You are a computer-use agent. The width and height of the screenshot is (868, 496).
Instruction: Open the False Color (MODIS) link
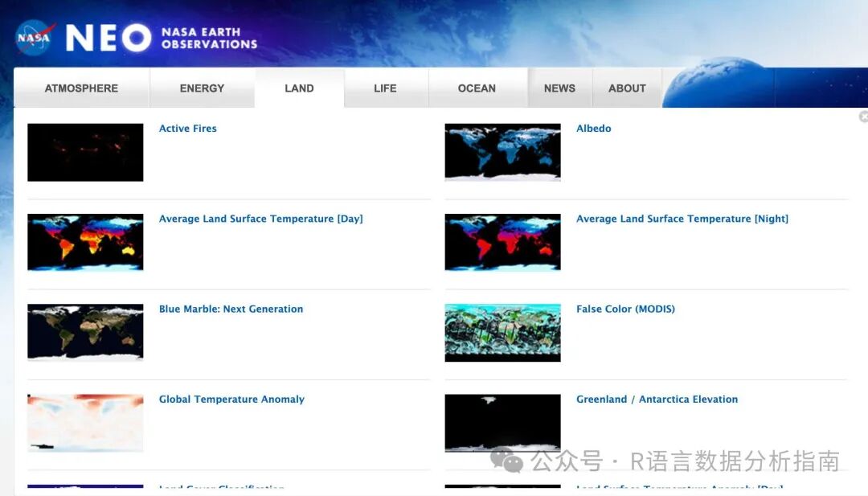[625, 309]
